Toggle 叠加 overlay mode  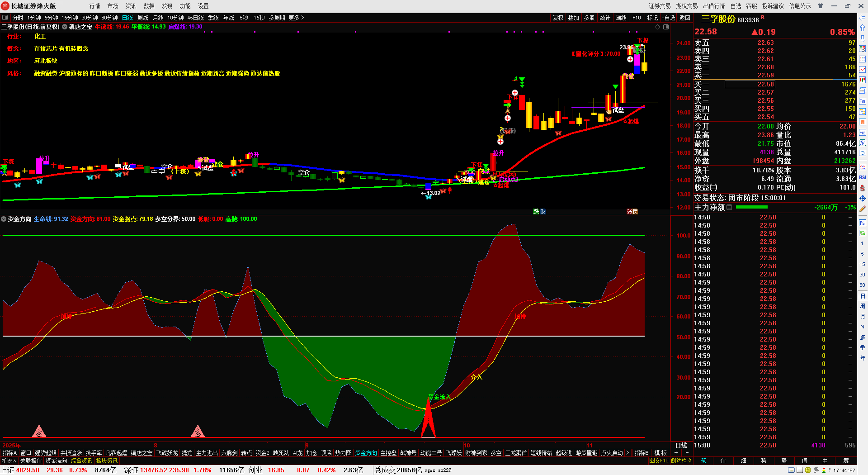pos(573,18)
